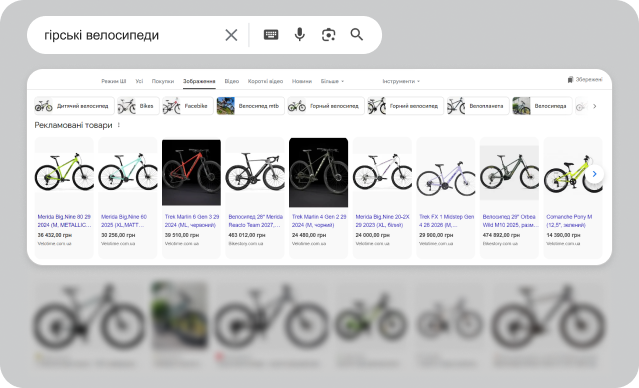Switch to the Режим ШІ tab
Viewport: 639px width, 388px height.
coord(114,81)
